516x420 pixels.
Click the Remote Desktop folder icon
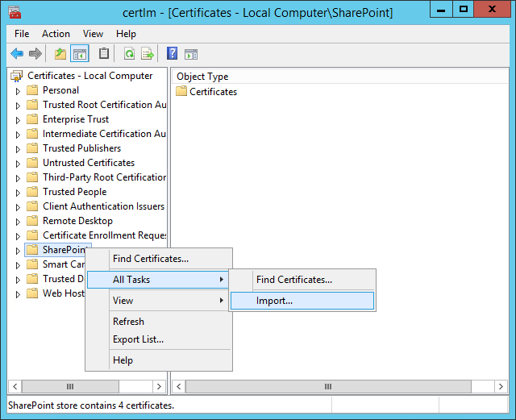(32, 221)
